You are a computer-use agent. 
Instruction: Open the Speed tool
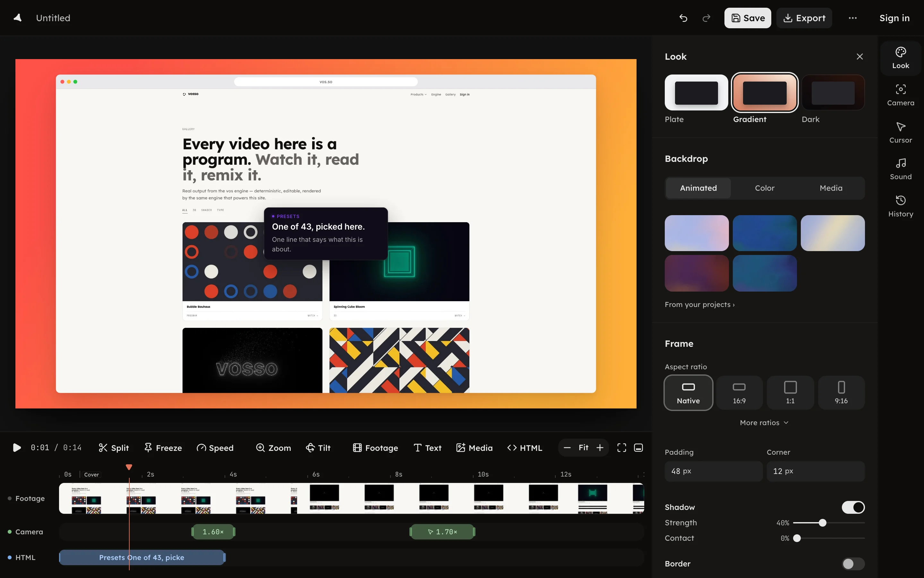215,448
